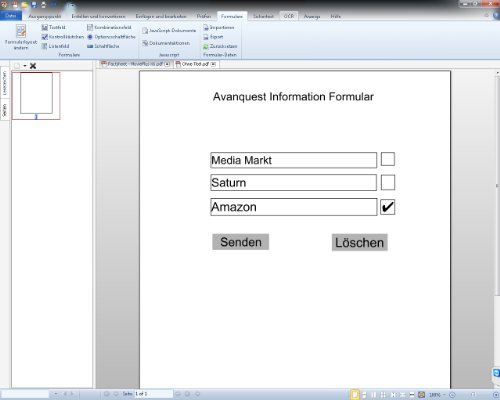Click the Senden button
The height and width of the screenshot is (400, 500).
(x=241, y=242)
